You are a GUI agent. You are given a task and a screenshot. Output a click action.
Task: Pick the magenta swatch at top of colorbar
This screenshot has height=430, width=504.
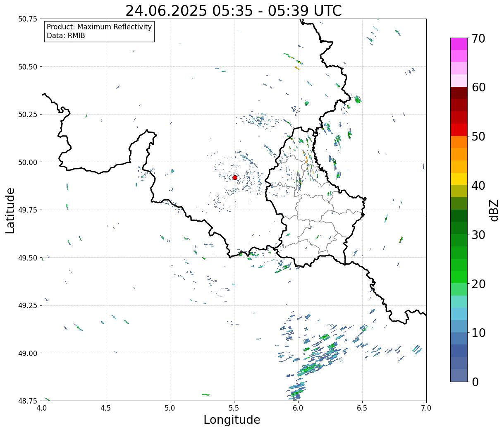click(459, 44)
